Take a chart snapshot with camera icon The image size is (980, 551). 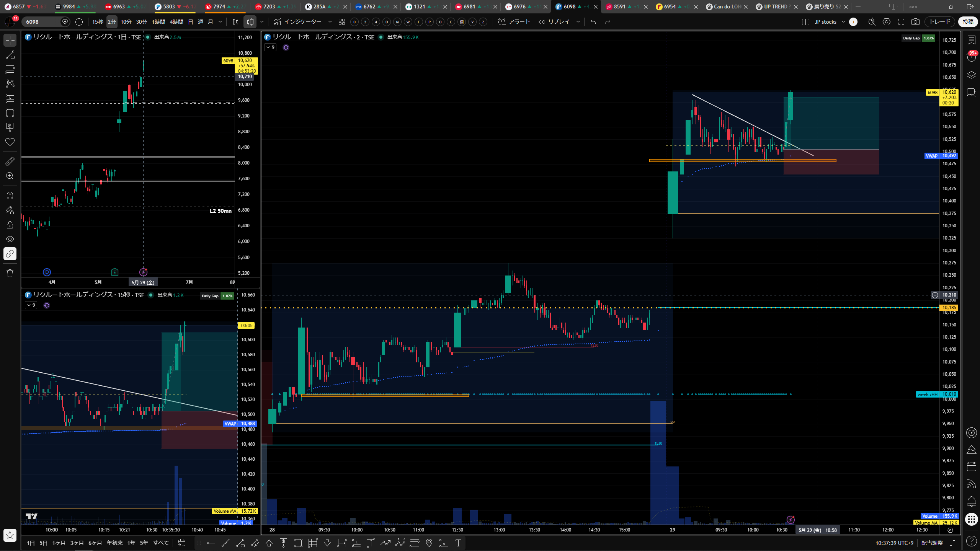tap(915, 22)
